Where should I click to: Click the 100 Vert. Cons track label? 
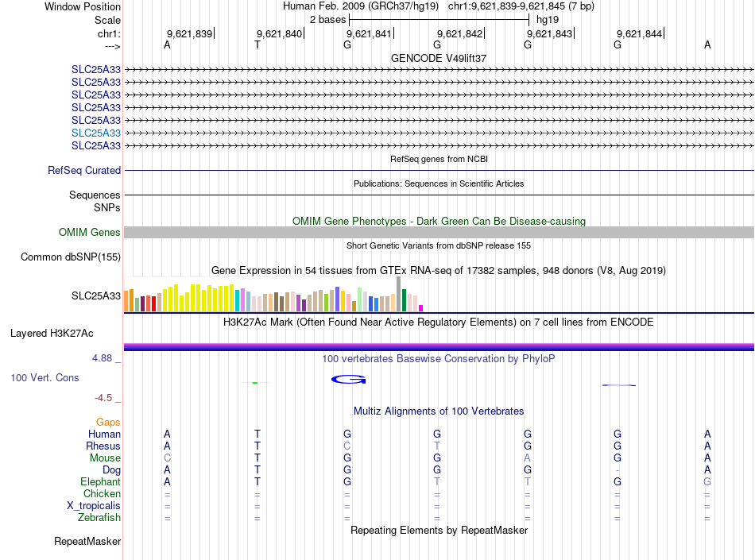45,377
